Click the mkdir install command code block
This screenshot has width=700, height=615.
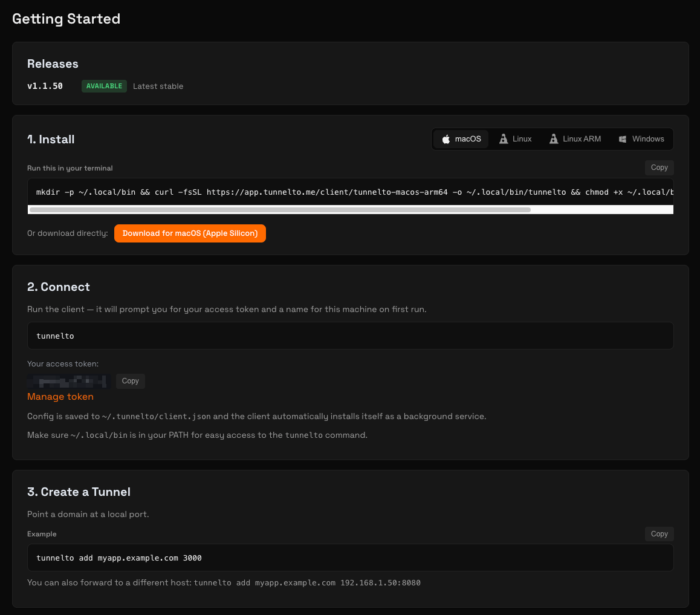click(x=351, y=192)
